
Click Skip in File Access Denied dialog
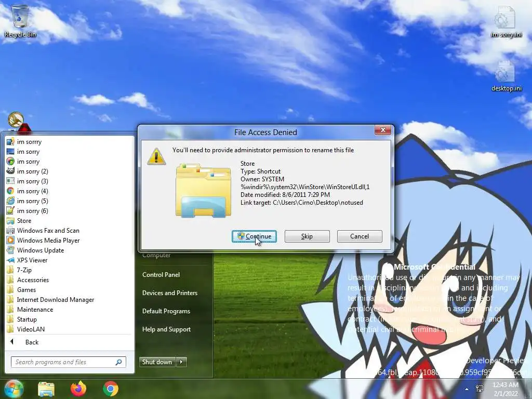pos(307,236)
